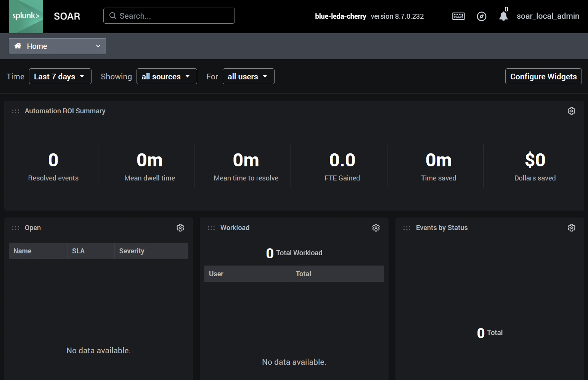
Task: Open Events by Status gear settings
Action: 572,228
